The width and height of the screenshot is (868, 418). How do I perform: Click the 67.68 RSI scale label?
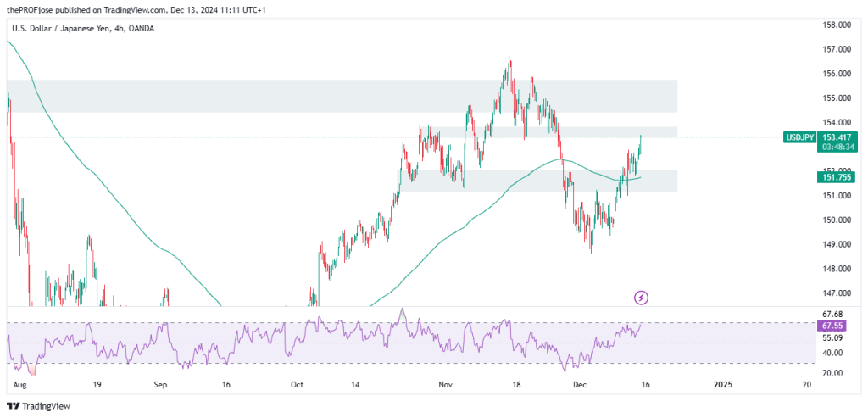point(832,315)
